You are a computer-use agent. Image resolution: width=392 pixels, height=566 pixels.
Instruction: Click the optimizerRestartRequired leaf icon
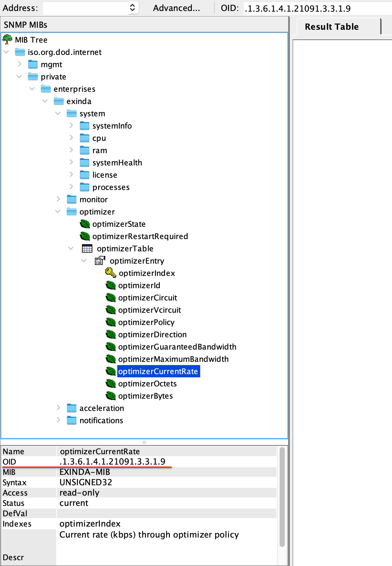point(85,236)
